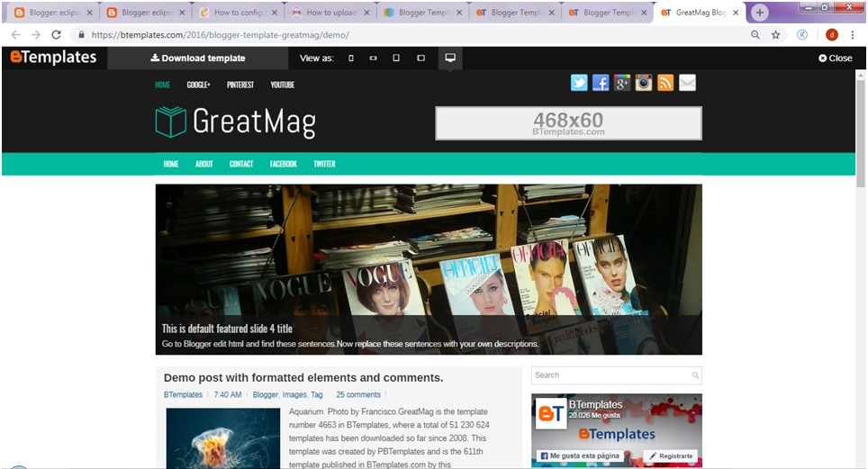The width and height of the screenshot is (868, 469).
Task: Click the Registrarte Facebook button
Action: [x=671, y=455]
